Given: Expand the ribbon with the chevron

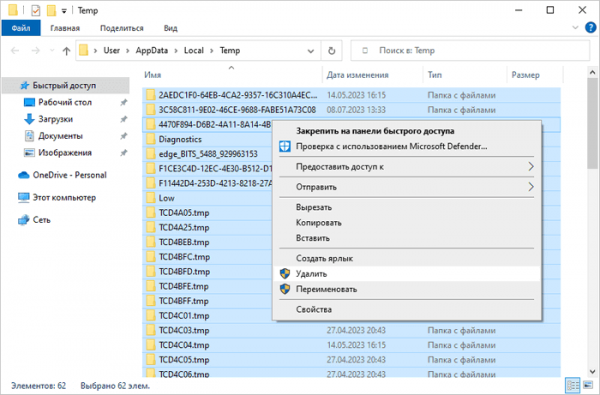Looking at the screenshot, I should [575, 28].
